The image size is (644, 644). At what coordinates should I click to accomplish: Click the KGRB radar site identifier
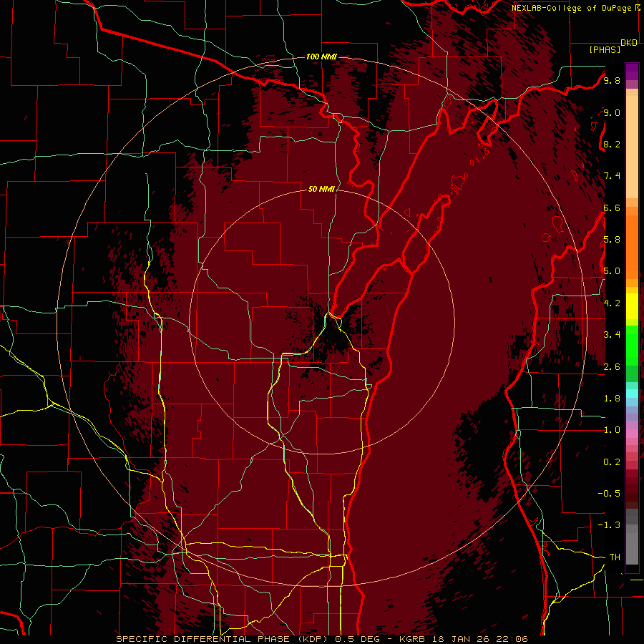coord(412,639)
